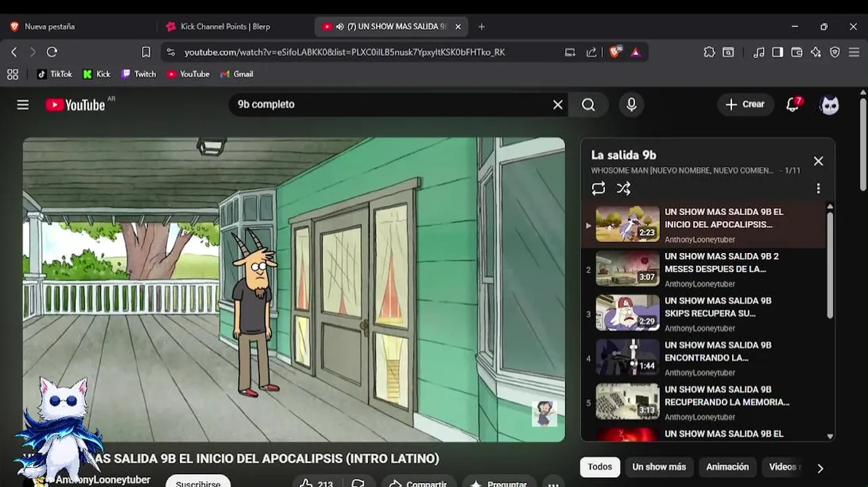The image size is (868, 487).
Task: Click the browser address bar URL
Action: [345, 52]
